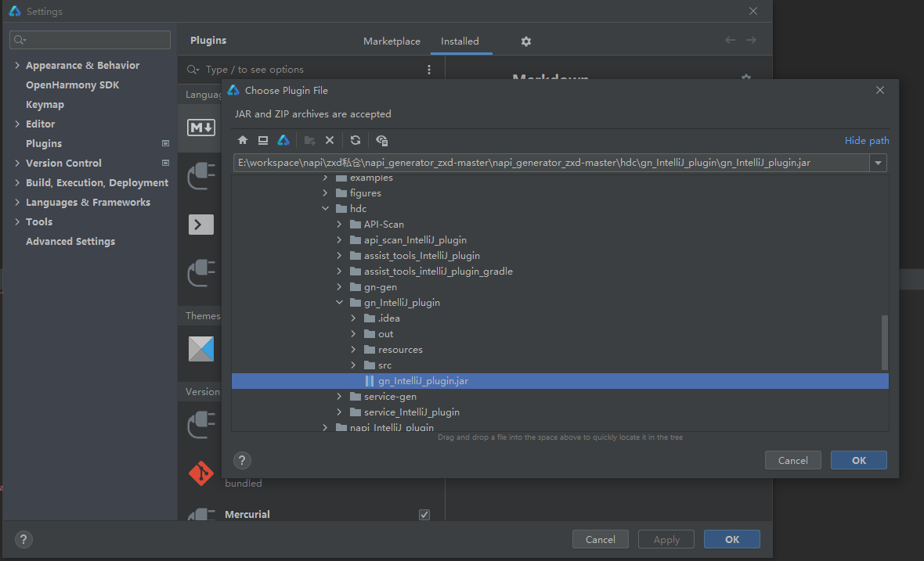Refresh the file tree
The width and height of the screenshot is (924, 561).
356,140
